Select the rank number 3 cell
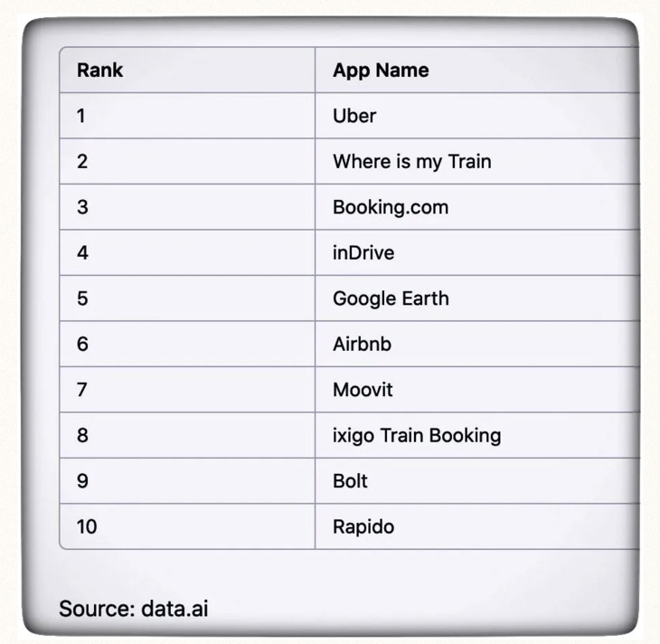660x644 pixels. click(82, 207)
